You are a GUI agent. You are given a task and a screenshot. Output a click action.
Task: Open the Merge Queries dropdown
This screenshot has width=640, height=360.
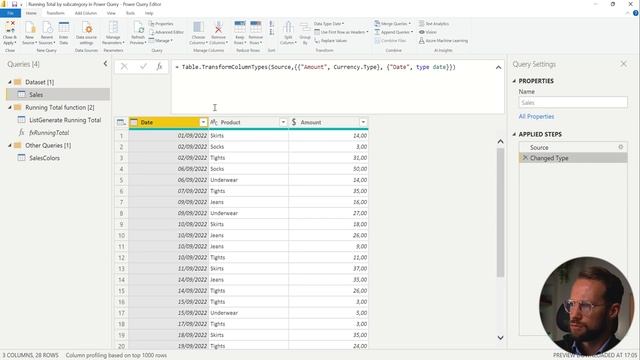point(393,24)
